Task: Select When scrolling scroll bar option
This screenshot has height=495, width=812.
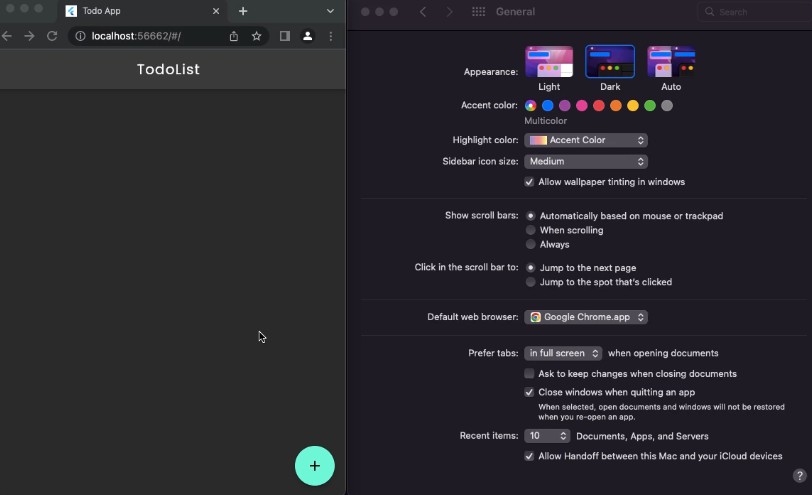Action: [x=530, y=230]
